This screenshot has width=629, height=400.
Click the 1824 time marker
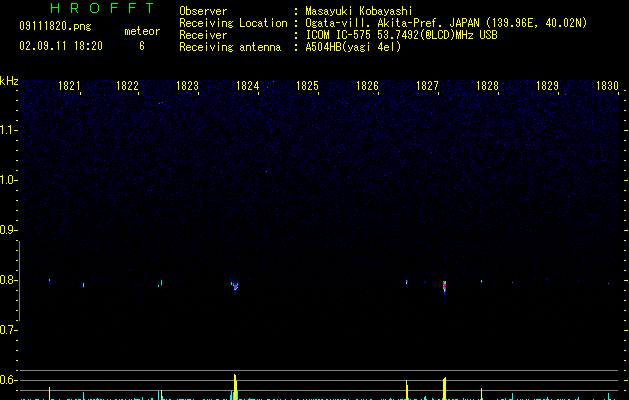click(248, 86)
